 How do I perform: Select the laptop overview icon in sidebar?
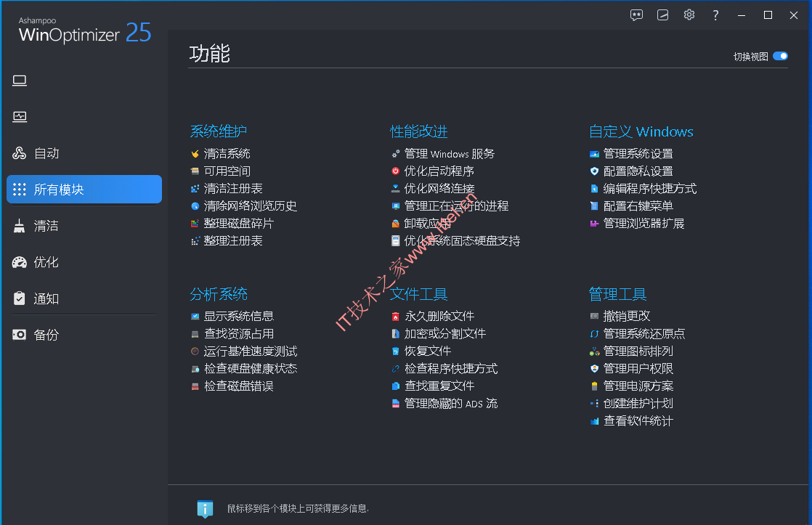20,81
